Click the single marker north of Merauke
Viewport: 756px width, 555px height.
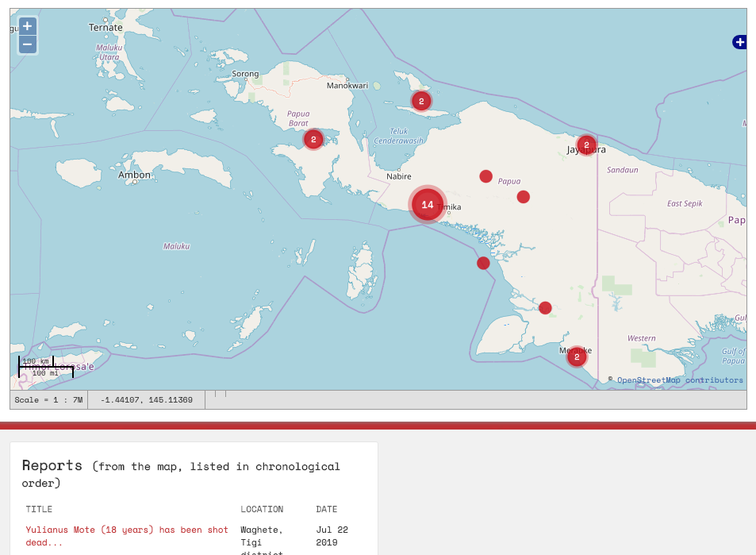(545, 308)
